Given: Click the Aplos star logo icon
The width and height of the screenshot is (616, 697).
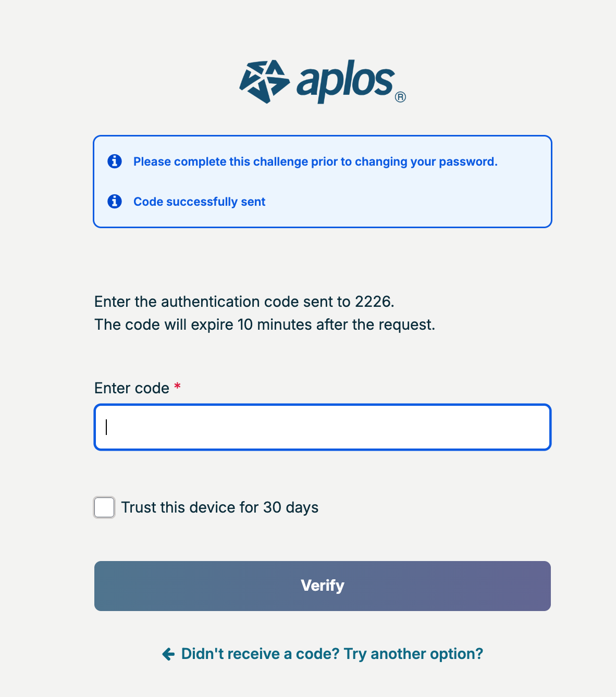Looking at the screenshot, I should [x=264, y=82].
